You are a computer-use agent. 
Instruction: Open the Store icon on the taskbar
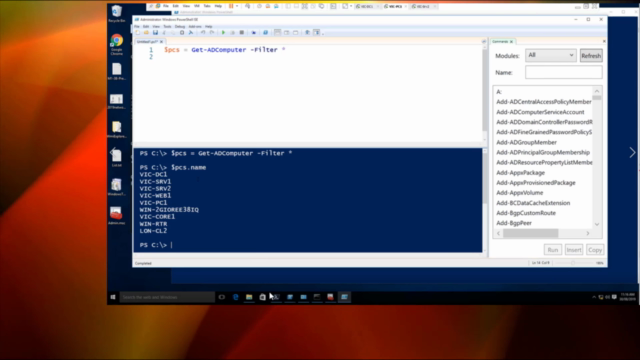[262, 297]
